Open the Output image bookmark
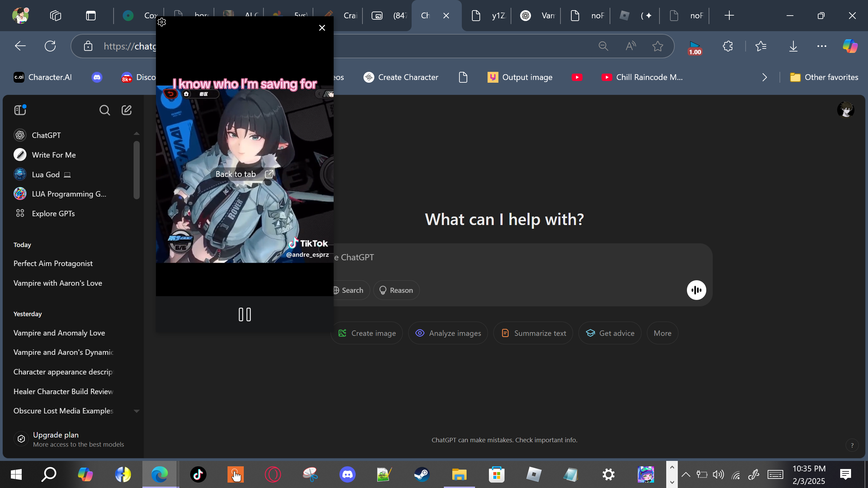The image size is (868, 488). [520, 77]
